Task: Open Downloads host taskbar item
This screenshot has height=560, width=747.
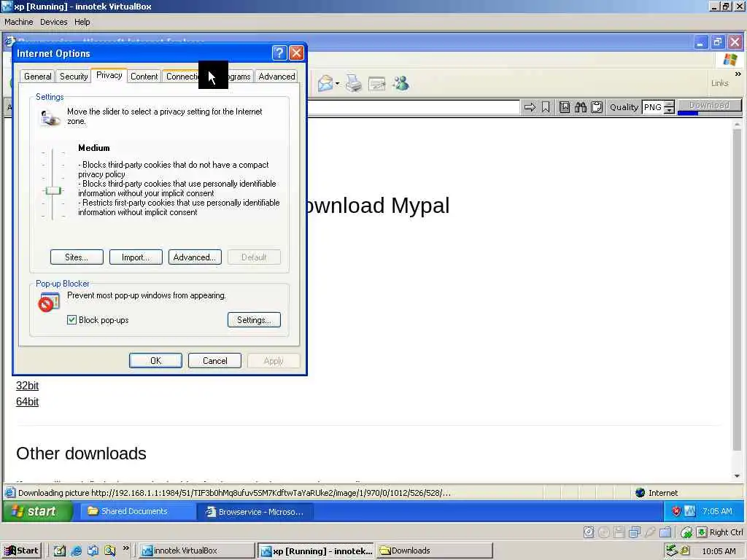Action: click(x=435, y=551)
